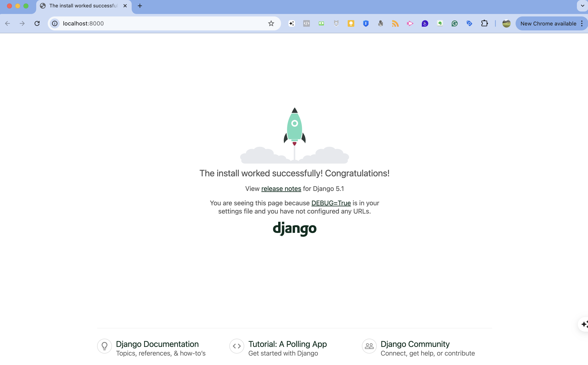This screenshot has height=365, width=588.
Task: Open the blue shield password manager extension
Action: [366, 23]
